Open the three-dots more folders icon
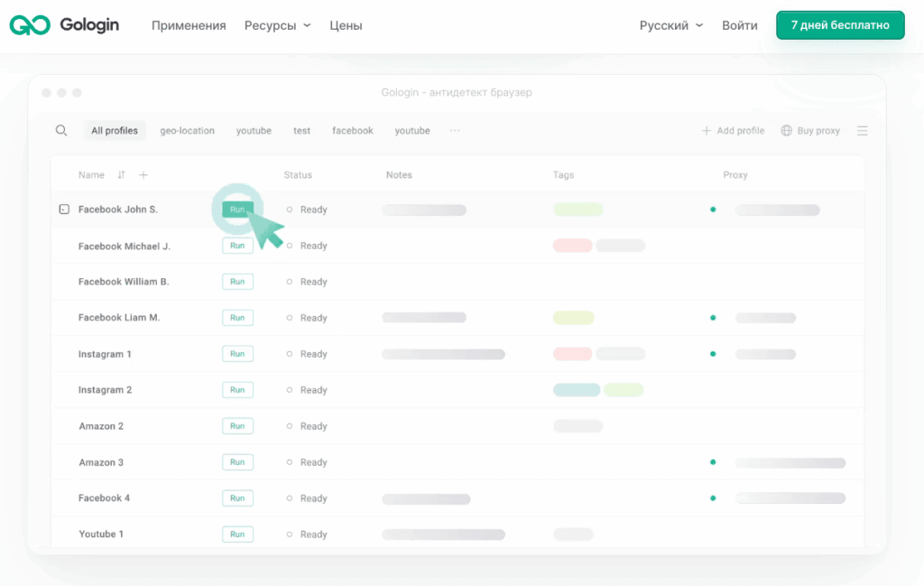This screenshot has height=586, width=924. pyautogui.click(x=455, y=130)
